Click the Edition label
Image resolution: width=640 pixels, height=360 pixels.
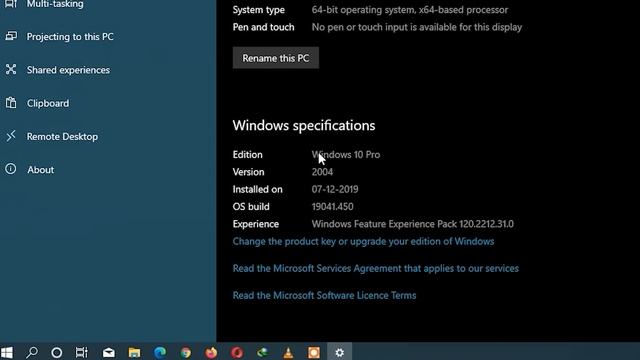[247, 155]
